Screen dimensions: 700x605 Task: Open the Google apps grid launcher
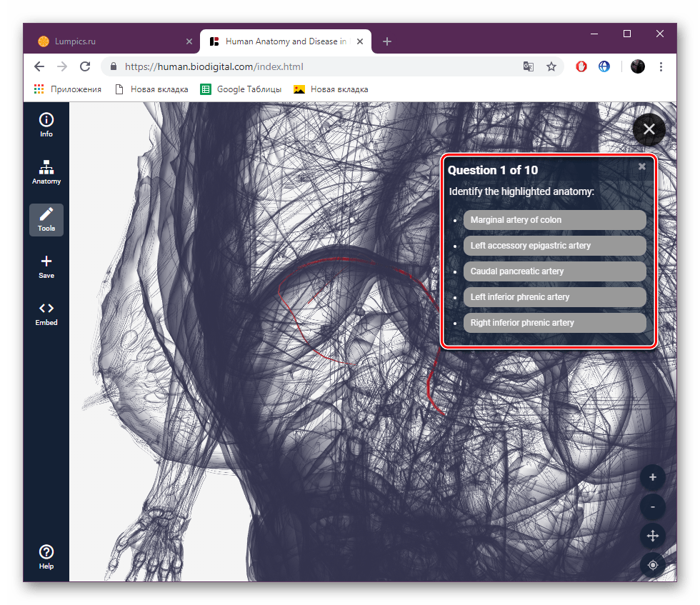(x=38, y=89)
